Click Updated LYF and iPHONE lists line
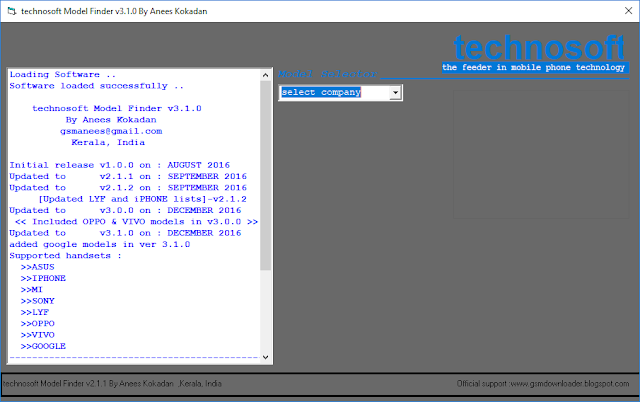Image resolution: width=640 pixels, height=402 pixels. [x=142, y=199]
